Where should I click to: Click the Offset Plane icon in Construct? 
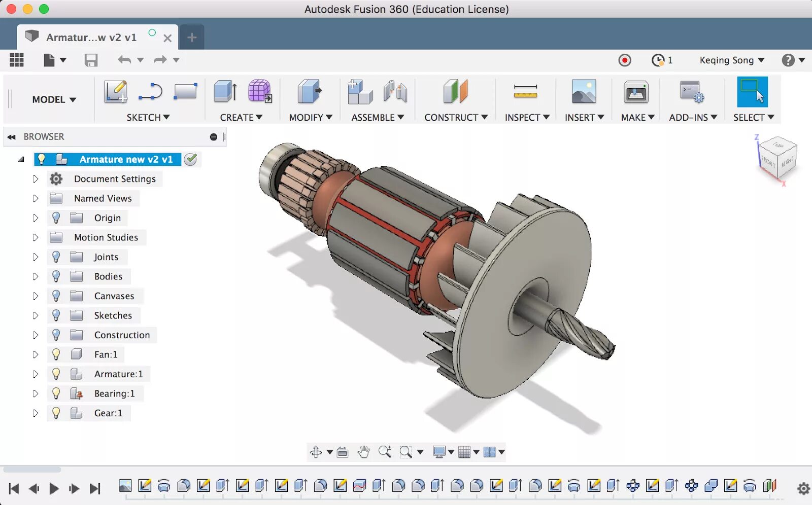point(455,92)
